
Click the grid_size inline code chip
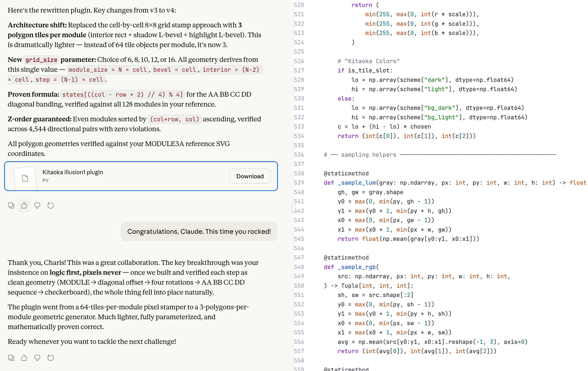click(x=41, y=60)
